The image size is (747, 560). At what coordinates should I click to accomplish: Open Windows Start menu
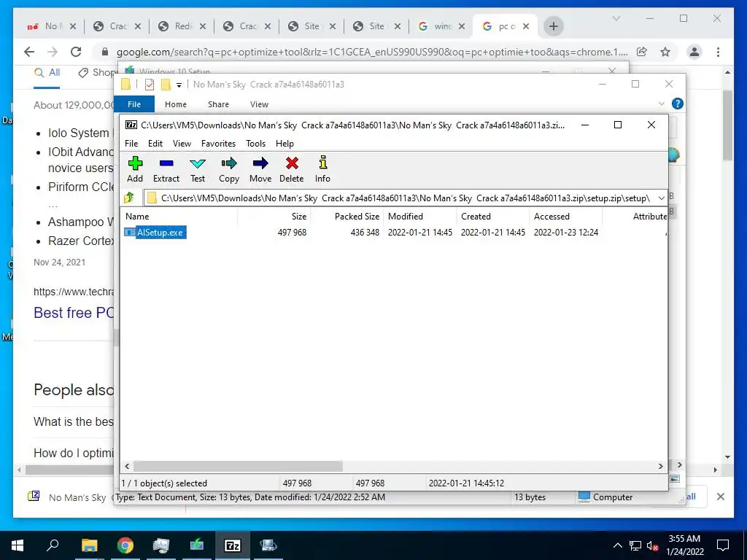(x=18, y=545)
